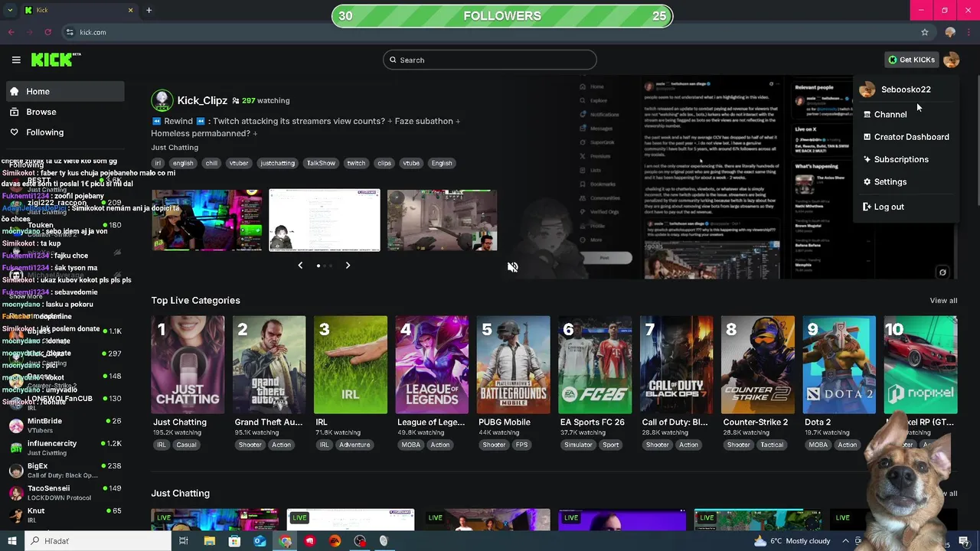This screenshot has width=980, height=551.
Task: Unmute the featured stream preview
Action: (x=513, y=267)
